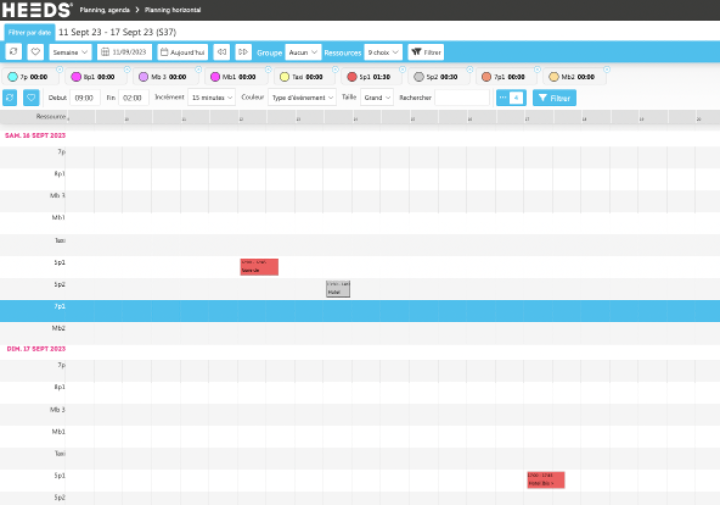Click the white heart favorite icon in top toolbar
The image size is (720, 506).
click(35, 52)
